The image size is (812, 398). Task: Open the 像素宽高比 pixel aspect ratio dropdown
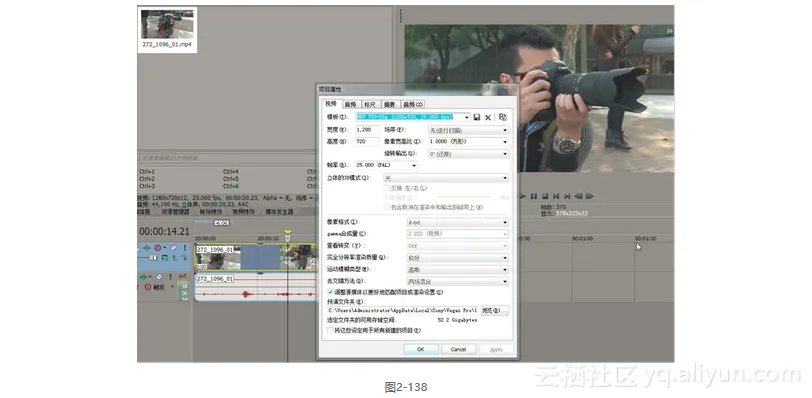(468, 142)
